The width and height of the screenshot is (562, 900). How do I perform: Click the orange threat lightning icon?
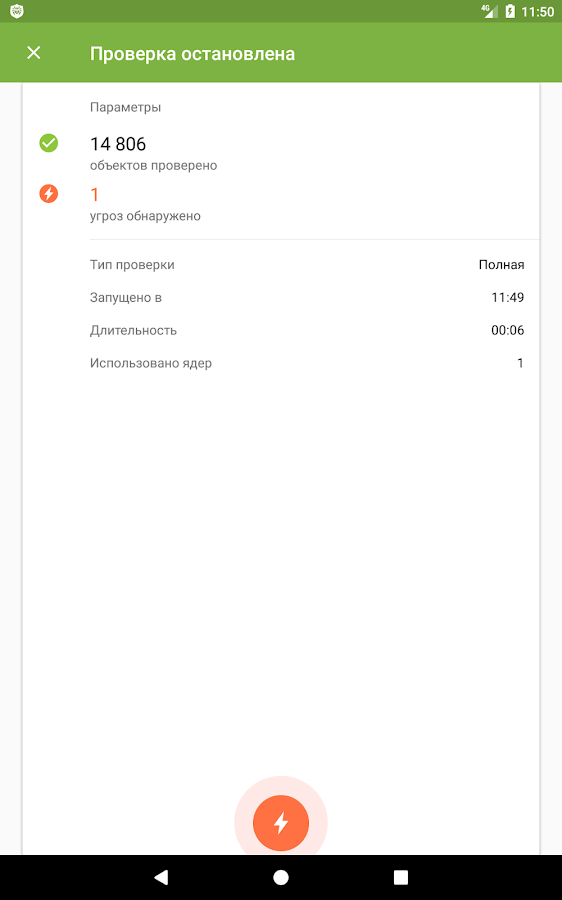point(49,193)
